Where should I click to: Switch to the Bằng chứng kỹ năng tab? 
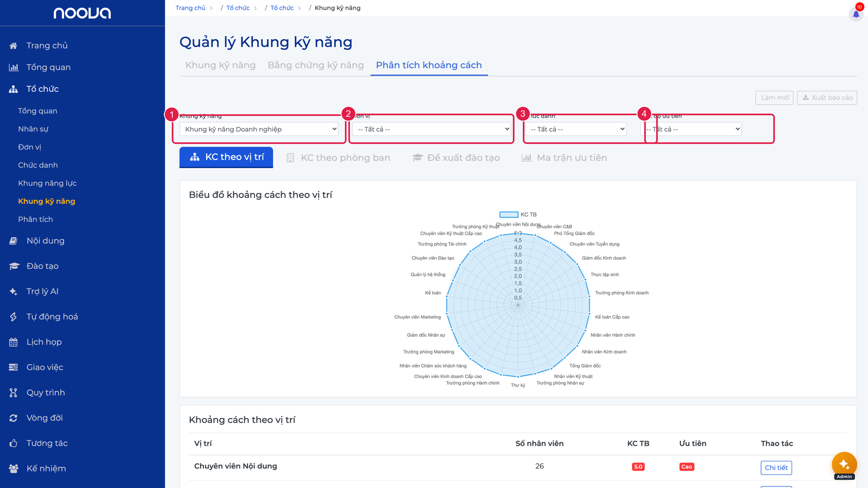[x=316, y=65]
